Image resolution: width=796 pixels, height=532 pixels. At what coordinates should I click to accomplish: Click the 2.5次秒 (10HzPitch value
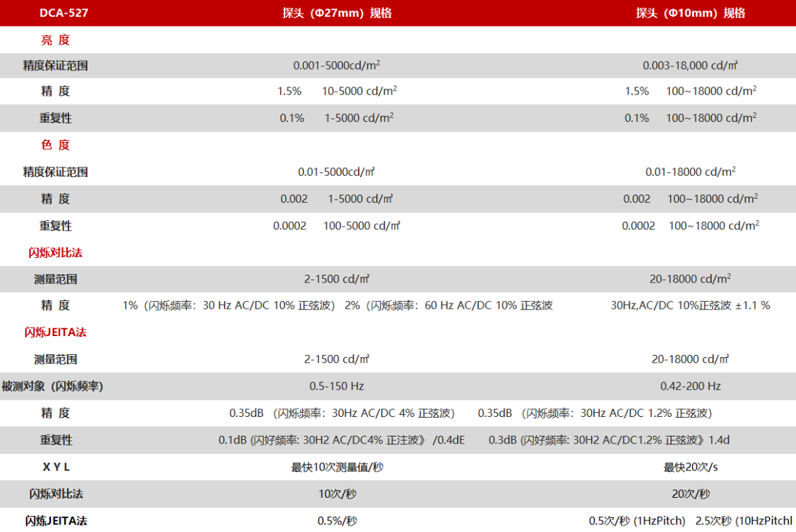(744, 521)
